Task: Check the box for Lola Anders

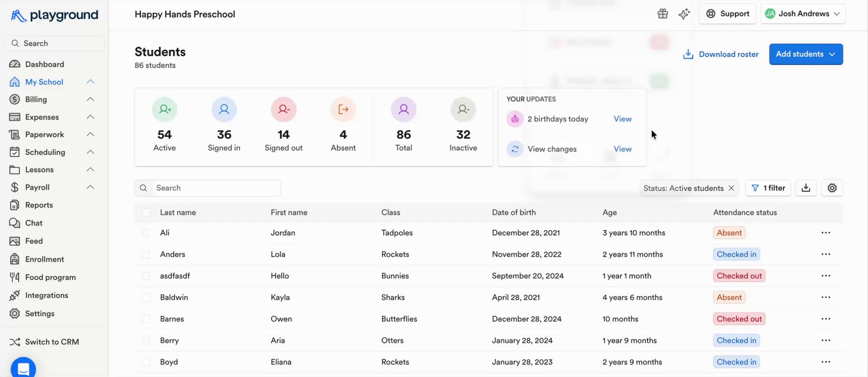Action: [x=146, y=254]
